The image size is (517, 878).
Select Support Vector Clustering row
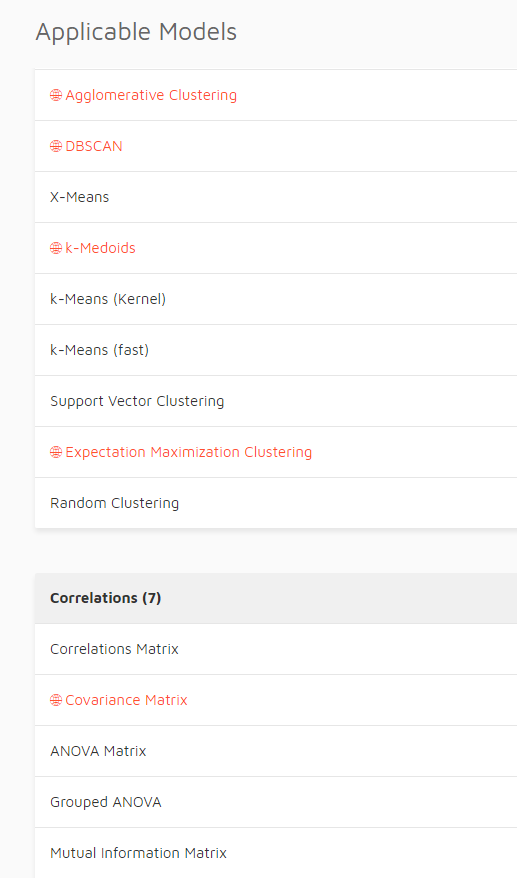click(x=276, y=401)
